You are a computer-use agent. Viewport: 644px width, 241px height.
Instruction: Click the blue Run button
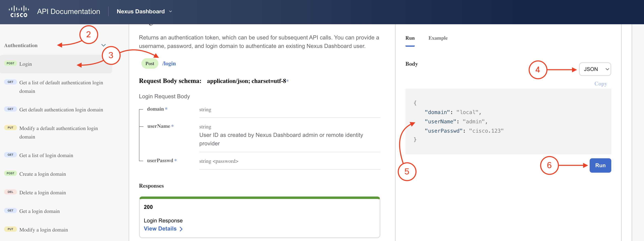[x=600, y=165]
